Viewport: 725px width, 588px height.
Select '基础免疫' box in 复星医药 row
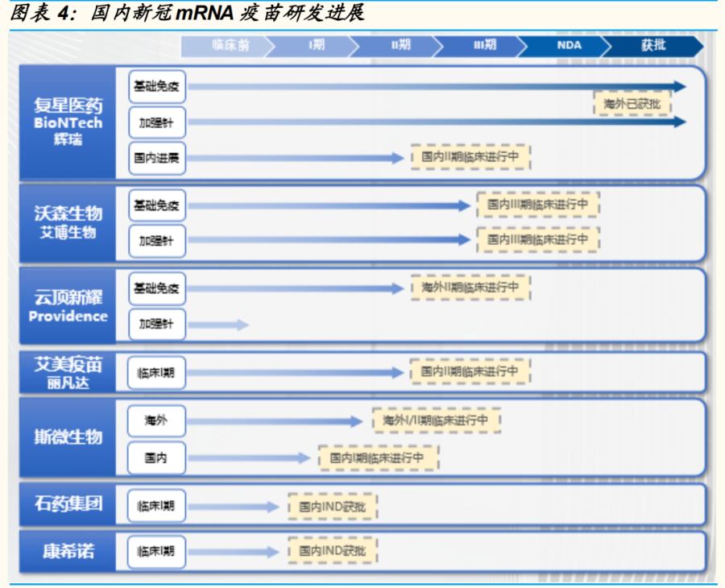point(157,86)
